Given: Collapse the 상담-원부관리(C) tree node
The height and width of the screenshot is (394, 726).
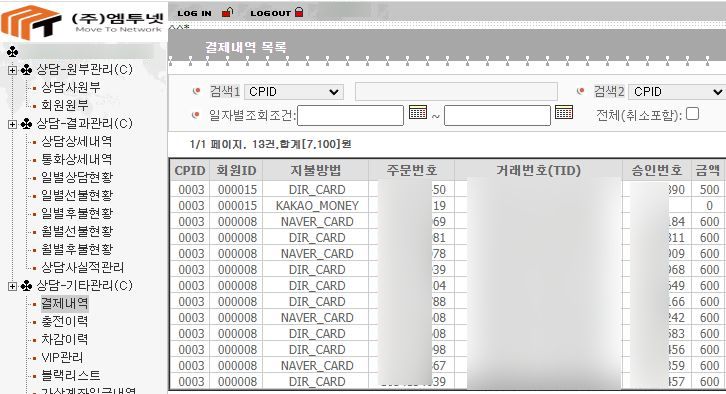Looking at the screenshot, I should coord(13,70).
